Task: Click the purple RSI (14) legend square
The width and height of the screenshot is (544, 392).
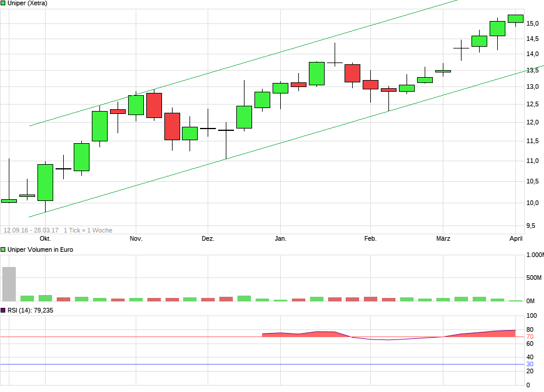Action: [x=3, y=310]
